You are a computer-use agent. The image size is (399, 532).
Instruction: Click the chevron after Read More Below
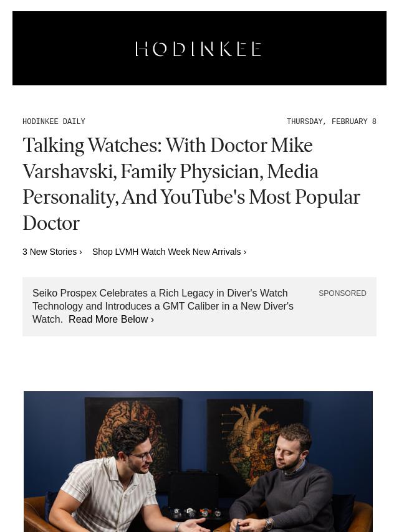tap(153, 320)
